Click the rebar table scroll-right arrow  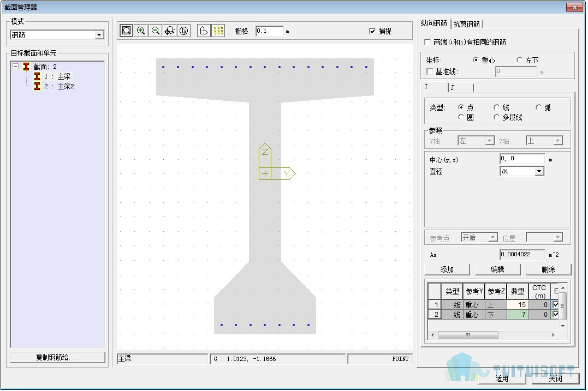coord(554,335)
